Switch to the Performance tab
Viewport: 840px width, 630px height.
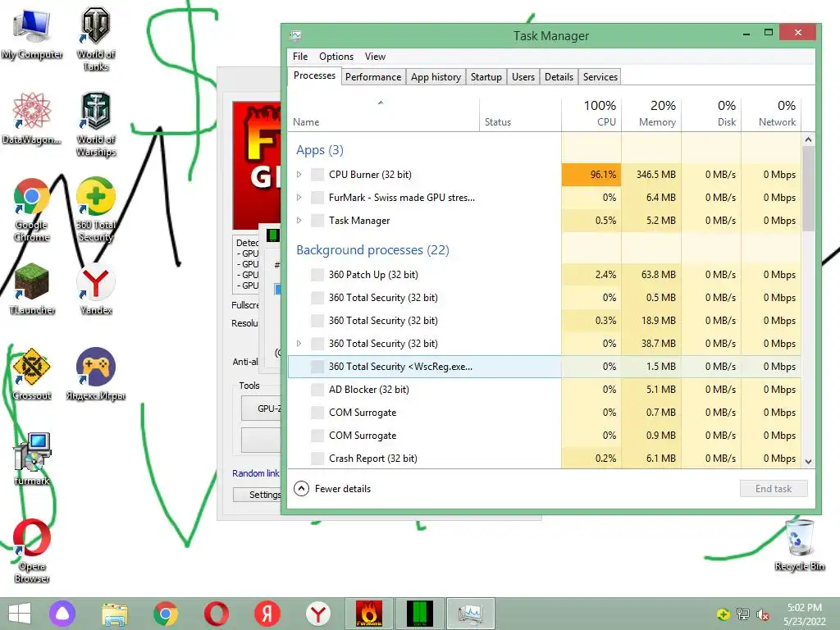373,77
